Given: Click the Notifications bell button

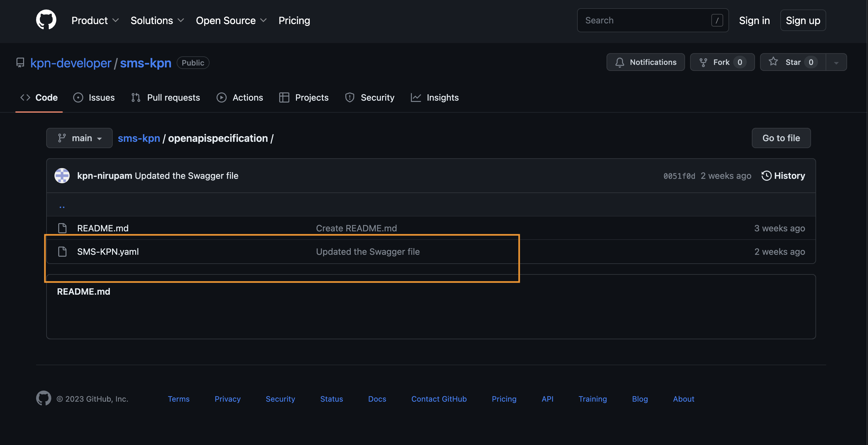Looking at the screenshot, I should [645, 62].
